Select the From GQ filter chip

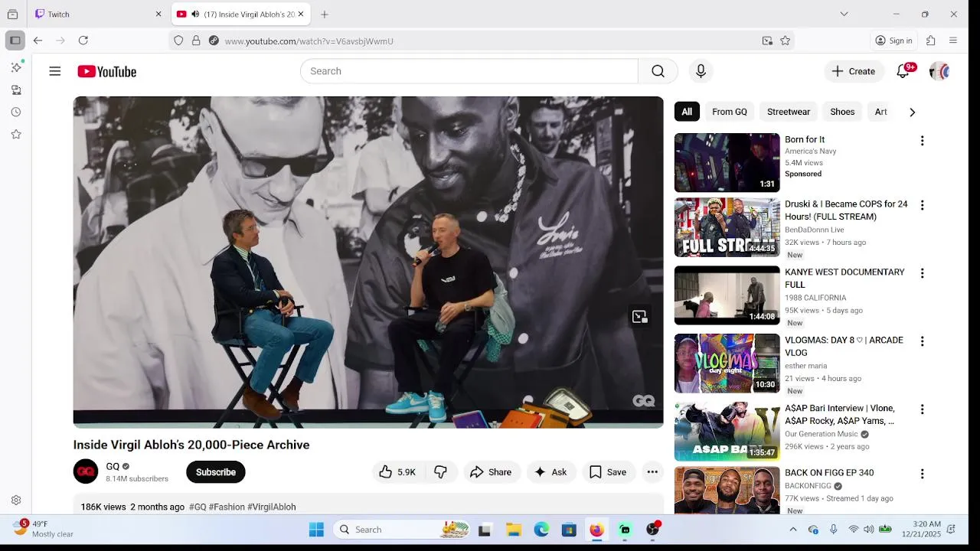click(730, 112)
